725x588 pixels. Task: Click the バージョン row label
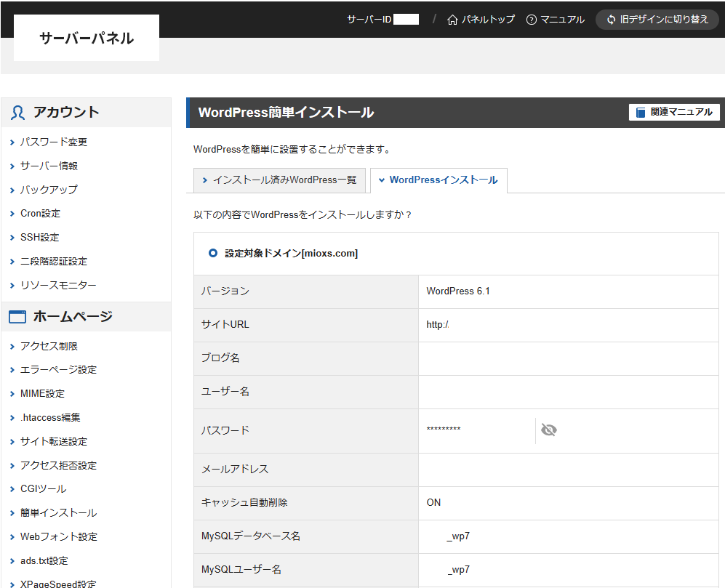click(225, 291)
